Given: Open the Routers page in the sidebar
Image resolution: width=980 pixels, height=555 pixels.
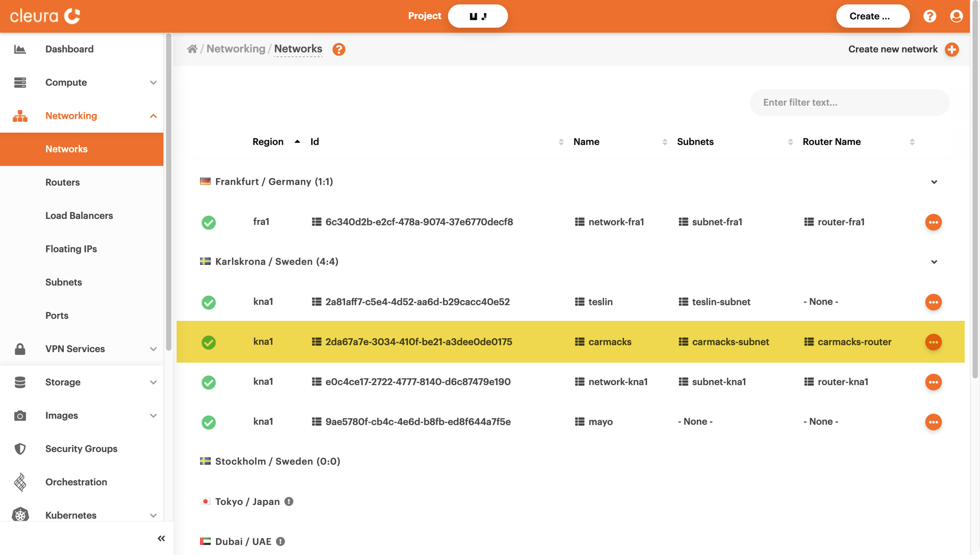Looking at the screenshot, I should (62, 182).
